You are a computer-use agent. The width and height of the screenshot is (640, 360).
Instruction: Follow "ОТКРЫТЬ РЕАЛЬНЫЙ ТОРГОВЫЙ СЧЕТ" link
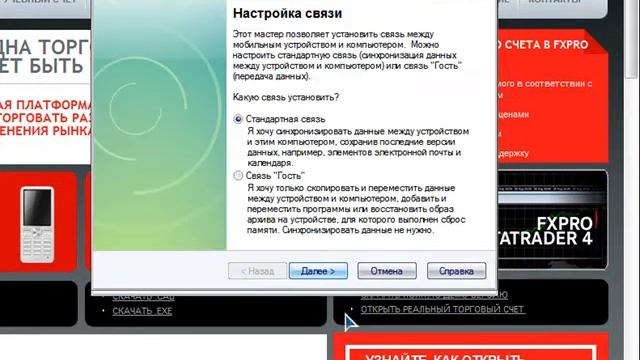click(442, 309)
